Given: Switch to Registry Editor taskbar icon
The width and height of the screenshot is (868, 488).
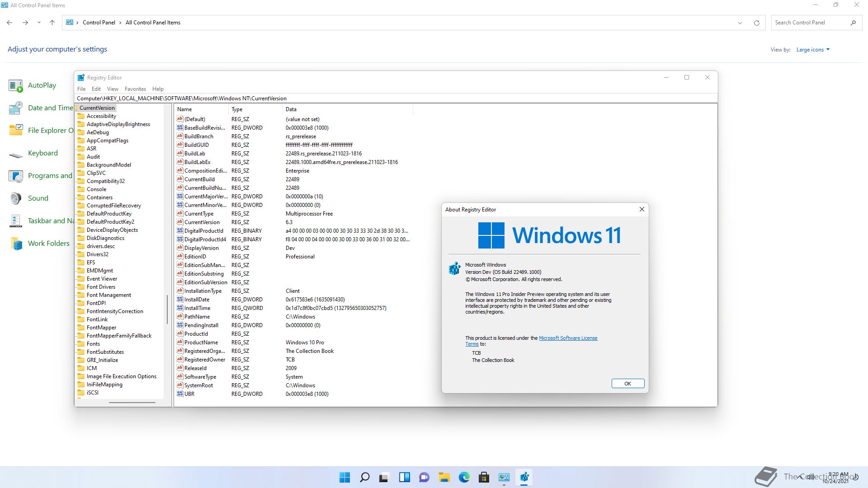Looking at the screenshot, I should (x=524, y=477).
